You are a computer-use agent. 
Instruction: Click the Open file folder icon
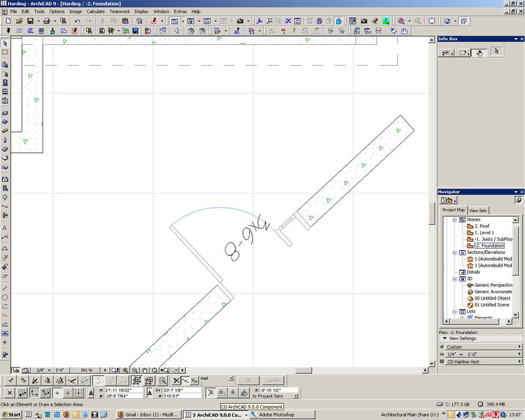pos(19,21)
